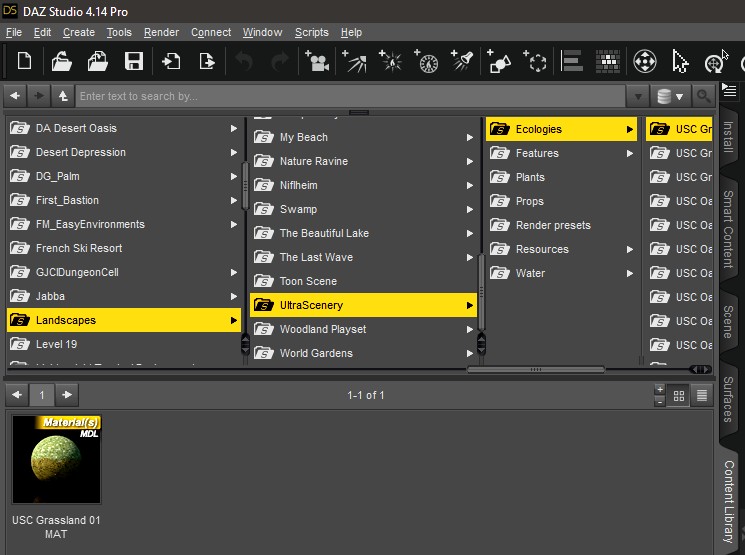
Task: Expand the Water folder arrow
Action: click(630, 273)
